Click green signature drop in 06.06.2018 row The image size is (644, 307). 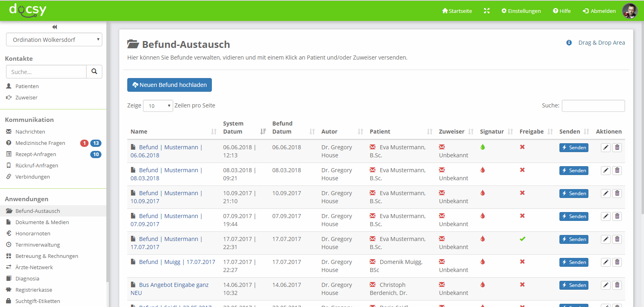click(482, 147)
